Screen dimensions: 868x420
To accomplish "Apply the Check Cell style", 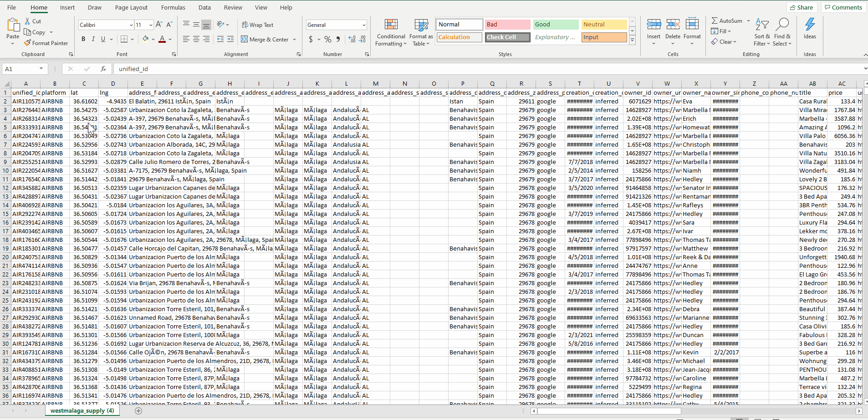I will point(507,37).
